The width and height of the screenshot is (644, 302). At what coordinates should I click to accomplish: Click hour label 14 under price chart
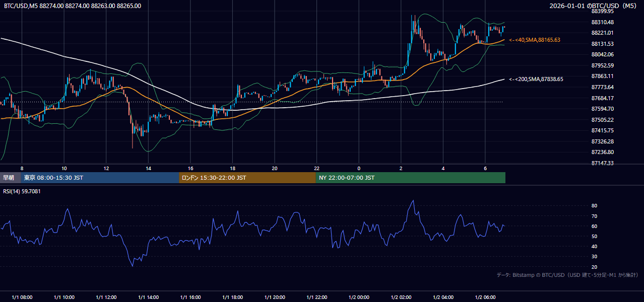[x=148, y=168]
